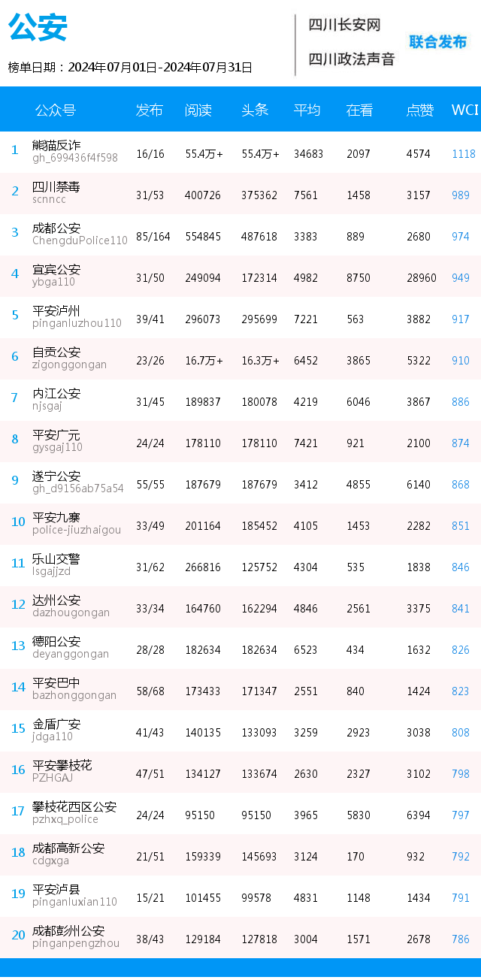Screen dimensions: 481x980
Task: Click the 联合发布 label
Action: click(x=438, y=41)
